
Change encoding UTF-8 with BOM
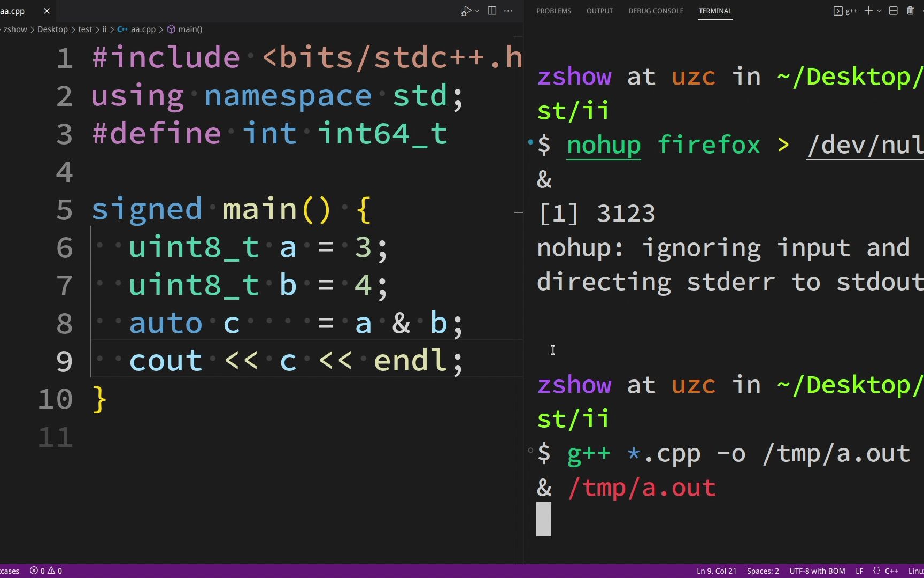pyautogui.click(x=817, y=571)
